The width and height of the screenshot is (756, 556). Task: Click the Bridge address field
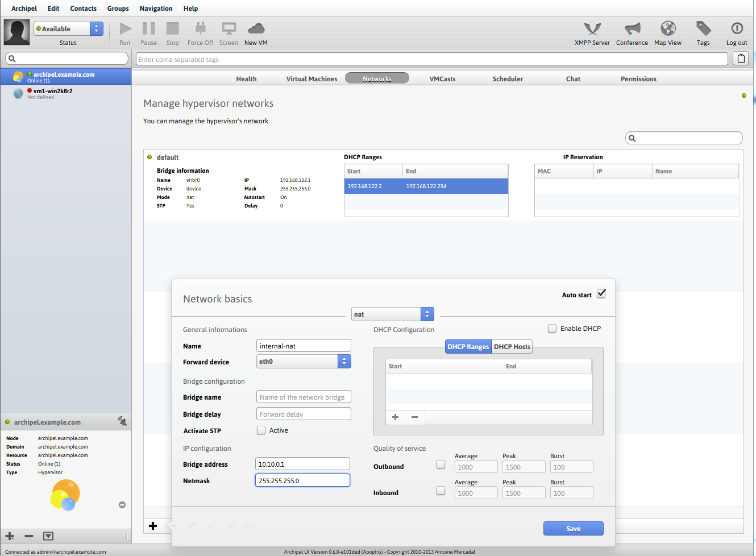point(302,464)
